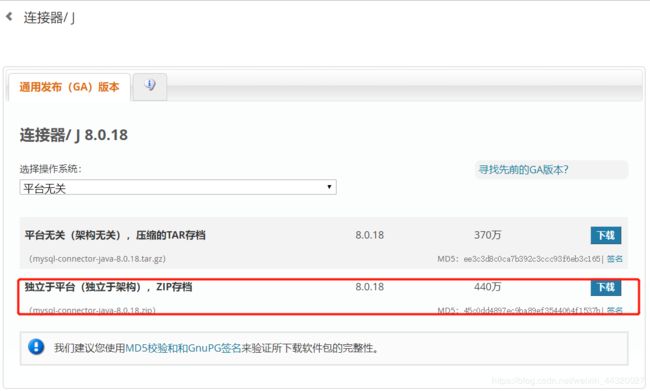
Task: Select the MD5 hash of tar.gz file
Action: click(x=532, y=259)
